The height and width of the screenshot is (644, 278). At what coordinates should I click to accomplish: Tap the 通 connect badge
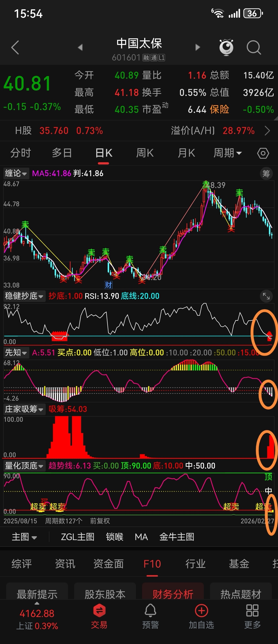(154, 58)
